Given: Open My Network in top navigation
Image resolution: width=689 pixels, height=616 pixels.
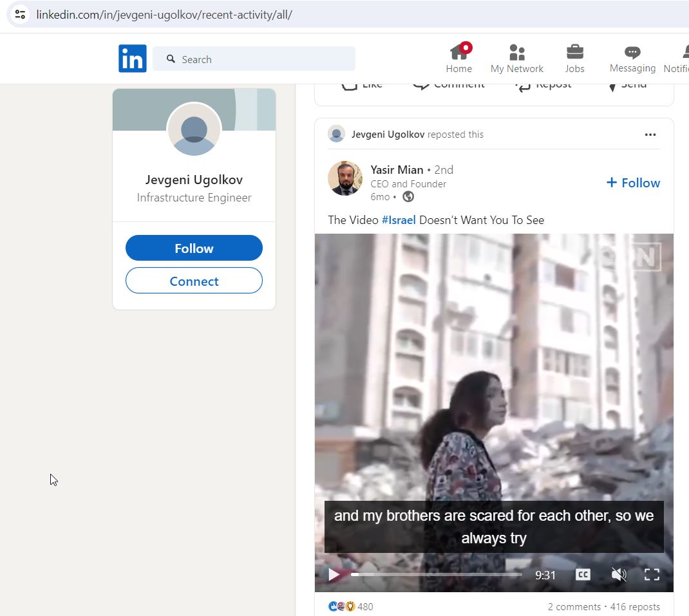Looking at the screenshot, I should click(516, 58).
